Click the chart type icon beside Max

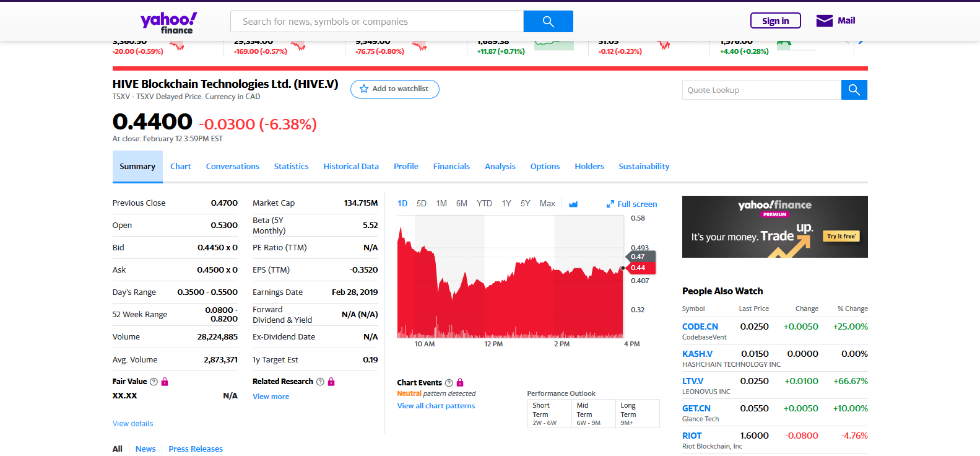tap(573, 204)
